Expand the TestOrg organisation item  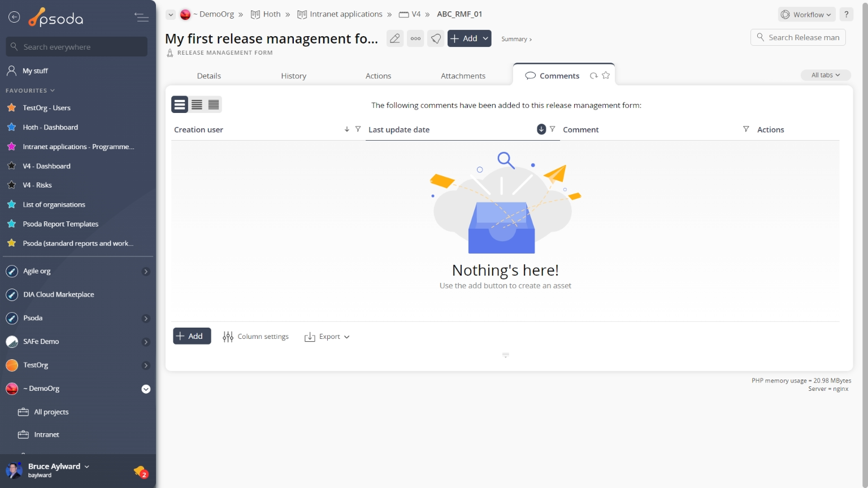(146, 365)
